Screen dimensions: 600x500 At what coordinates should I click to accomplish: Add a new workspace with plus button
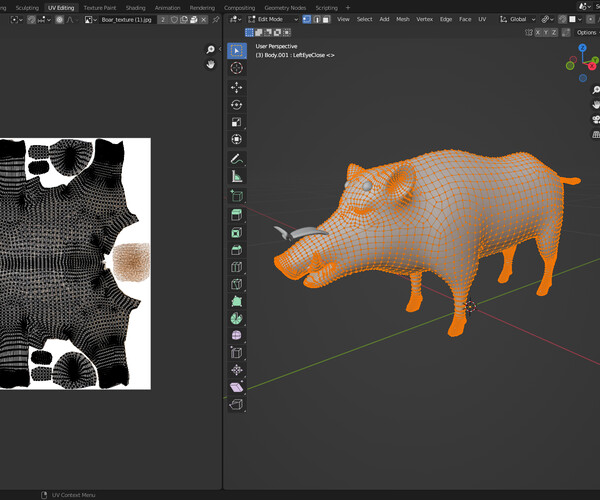pyautogui.click(x=348, y=8)
